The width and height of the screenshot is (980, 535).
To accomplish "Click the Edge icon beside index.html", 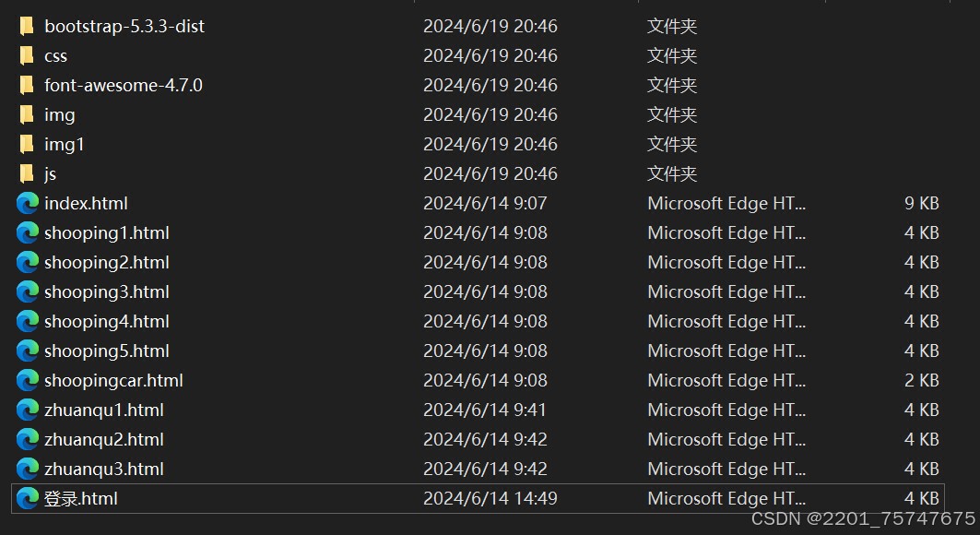I will click(28, 203).
